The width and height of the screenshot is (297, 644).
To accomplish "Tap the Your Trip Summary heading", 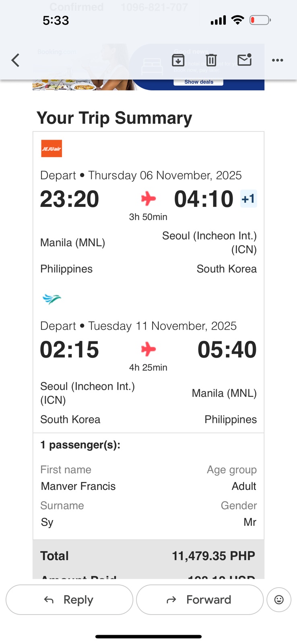I will tap(114, 118).
